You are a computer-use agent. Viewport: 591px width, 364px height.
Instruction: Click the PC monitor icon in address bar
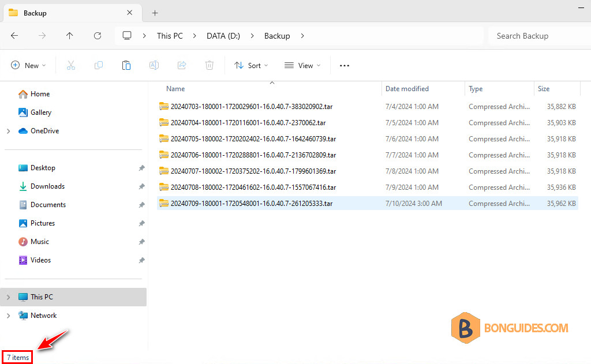pos(127,36)
